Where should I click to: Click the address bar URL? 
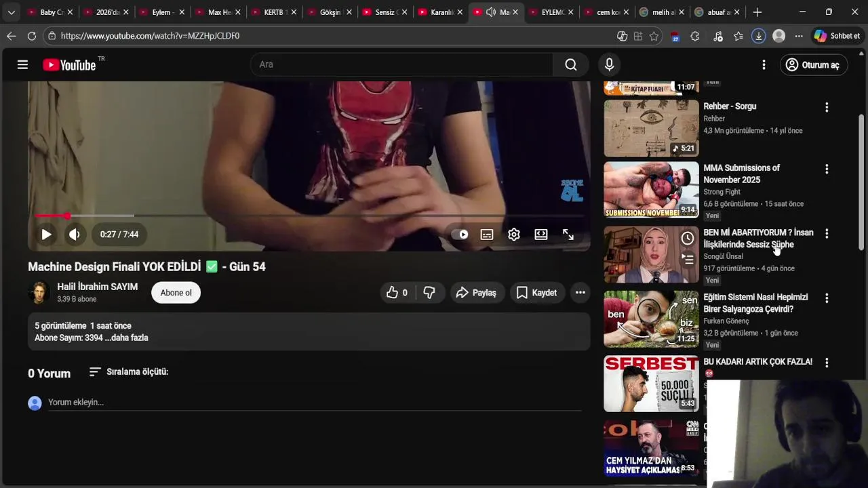pyautogui.click(x=150, y=36)
